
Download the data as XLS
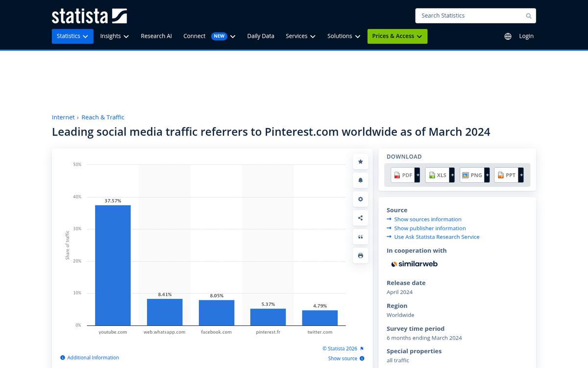(437, 175)
